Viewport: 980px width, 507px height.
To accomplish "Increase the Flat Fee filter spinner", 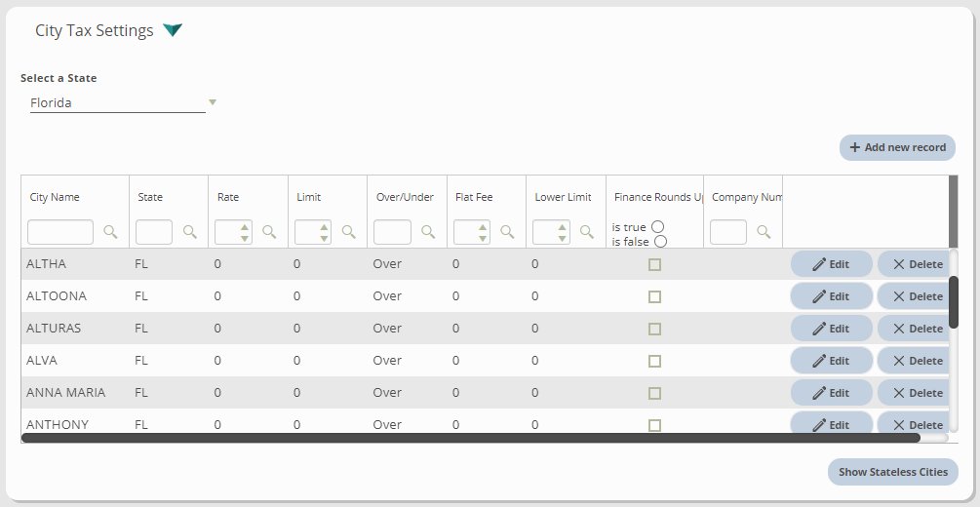I will pos(483,227).
